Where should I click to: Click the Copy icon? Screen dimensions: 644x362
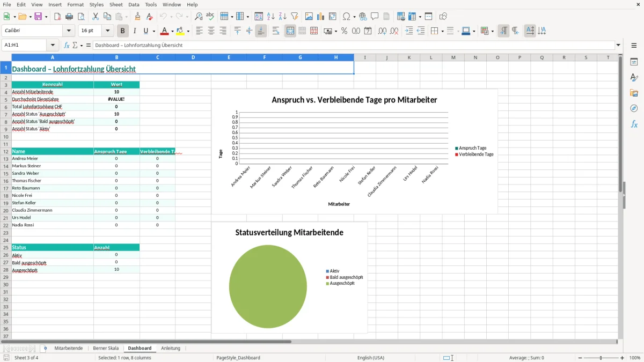pyautogui.click(x=107, y=17)
